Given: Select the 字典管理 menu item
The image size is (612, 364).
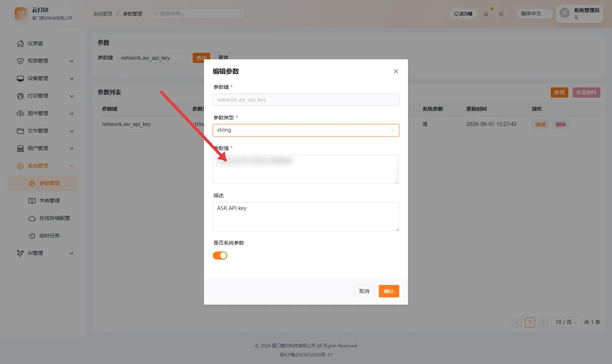Looking at the screenshot, I should [x=43, y=201].
